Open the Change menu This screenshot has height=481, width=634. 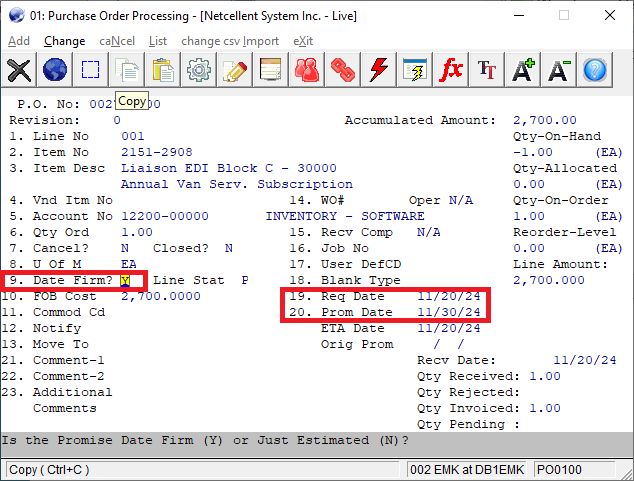[x=65, y=41]
